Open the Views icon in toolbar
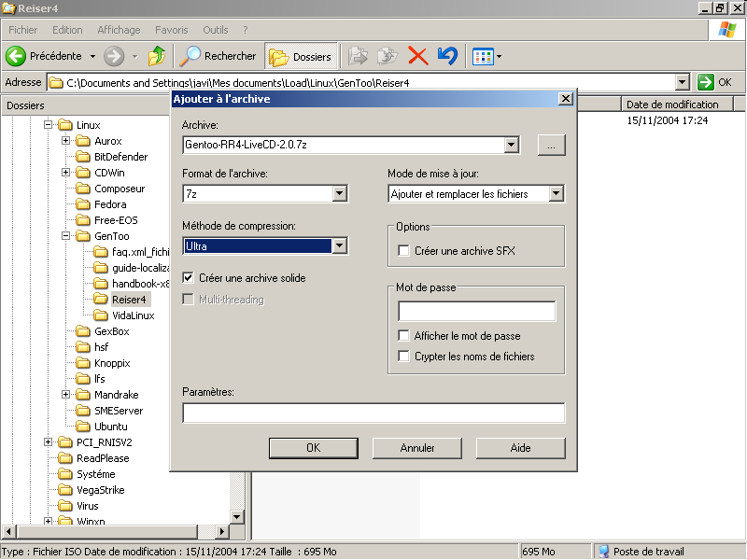Screen dimensions: 747x560 483,57
